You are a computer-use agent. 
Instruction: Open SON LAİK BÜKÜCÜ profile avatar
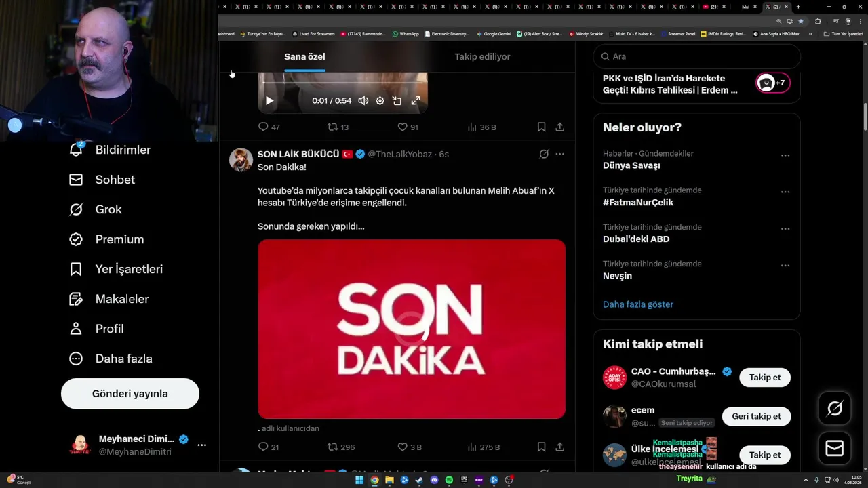[241, 160]
